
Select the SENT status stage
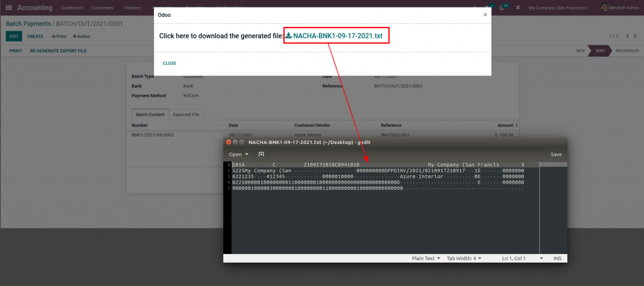click(x=600, y=51)
